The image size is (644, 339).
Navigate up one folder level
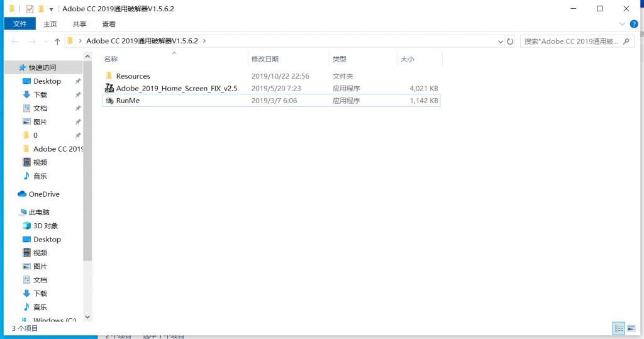point(57,42)
